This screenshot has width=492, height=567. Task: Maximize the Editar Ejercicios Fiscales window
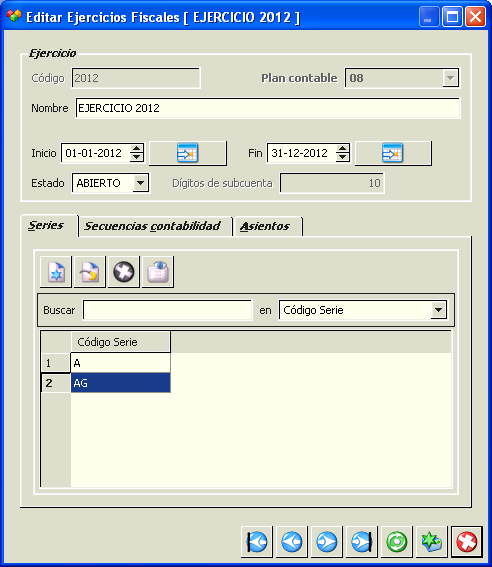point(452,17)
